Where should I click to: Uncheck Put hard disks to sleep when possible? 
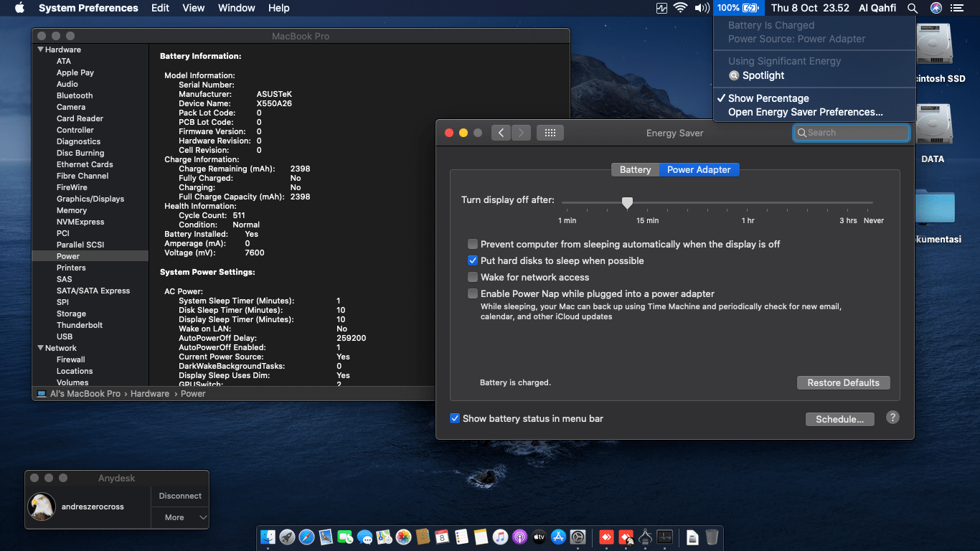tap(473, 260)
